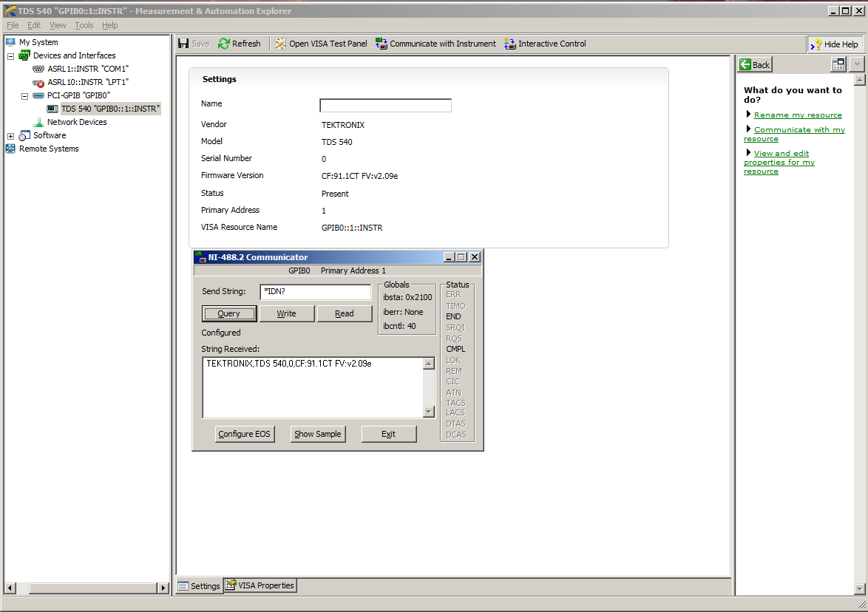This screenshot has width=868, height=612.
Task: Close the NI-488.2 Communicator window
Action: pos(475,257)
